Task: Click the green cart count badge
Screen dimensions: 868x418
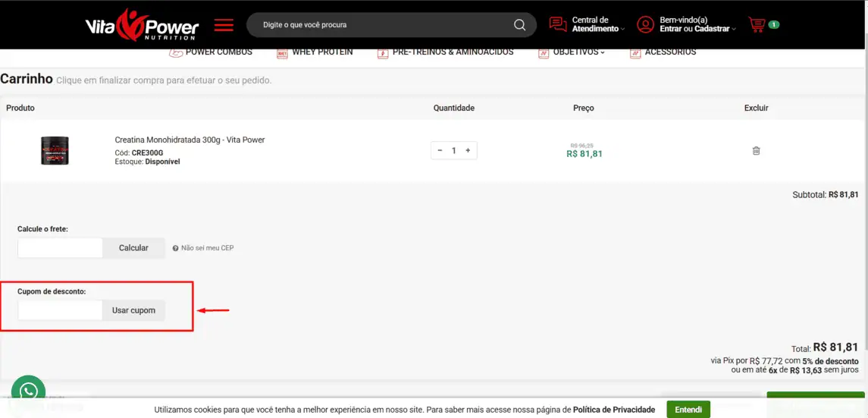Action: tap(774, 24)
